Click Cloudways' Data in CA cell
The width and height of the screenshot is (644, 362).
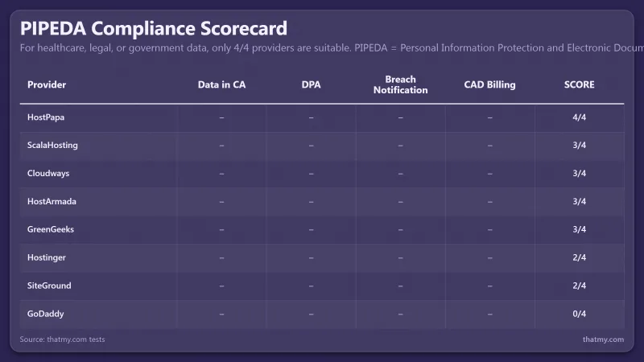(222, 174)
